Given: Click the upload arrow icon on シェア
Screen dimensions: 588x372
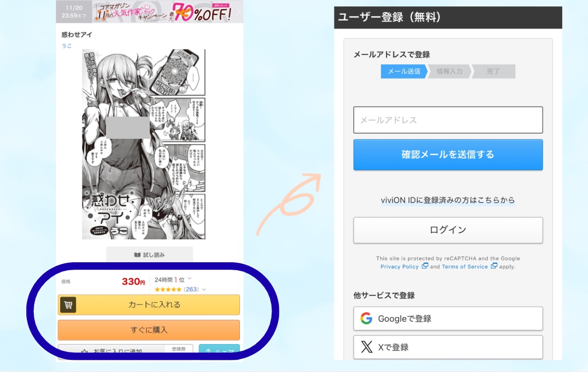Looking at the screenshot, I should coord(208,352).
